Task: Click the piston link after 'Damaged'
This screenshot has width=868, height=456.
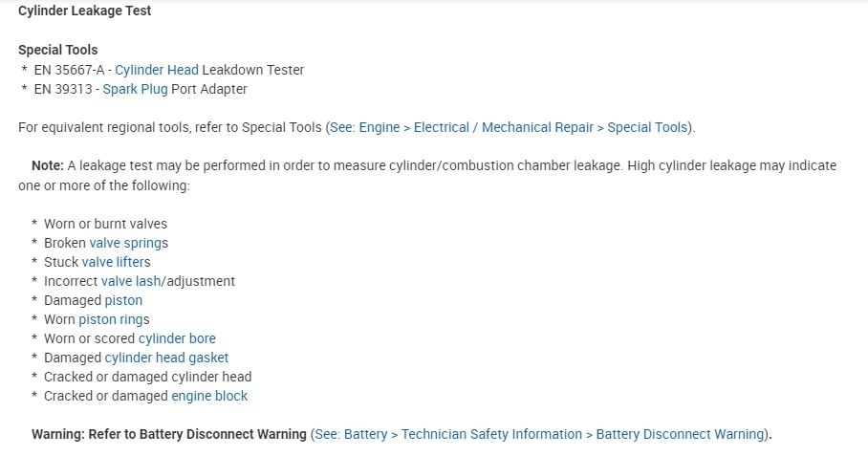Action: point(123,300)
